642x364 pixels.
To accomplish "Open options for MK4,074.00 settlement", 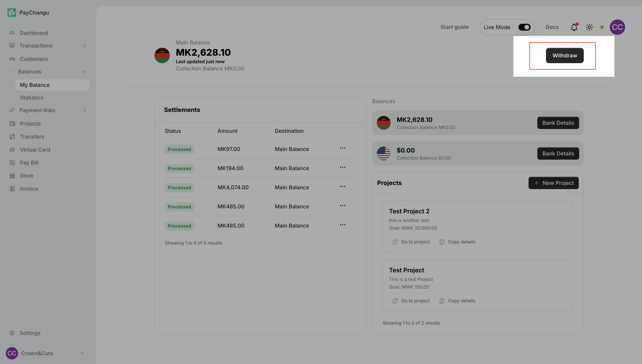I will pos(342,187).
